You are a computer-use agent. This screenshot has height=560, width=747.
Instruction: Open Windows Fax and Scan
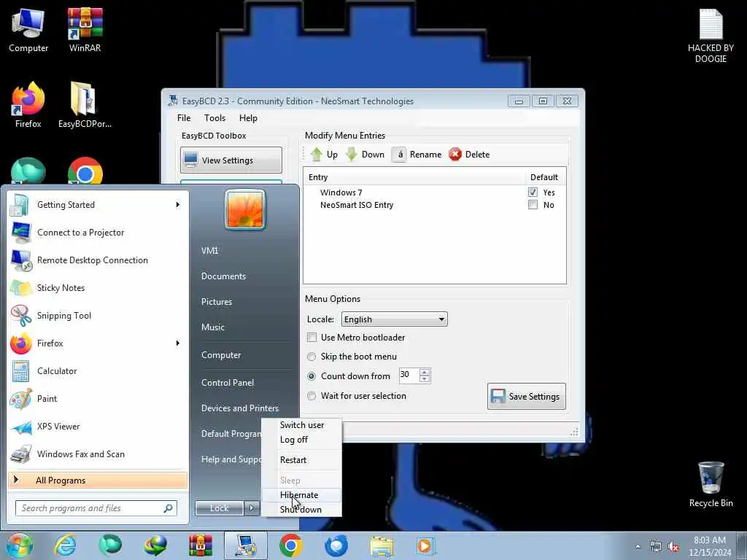tap(98, 454)
